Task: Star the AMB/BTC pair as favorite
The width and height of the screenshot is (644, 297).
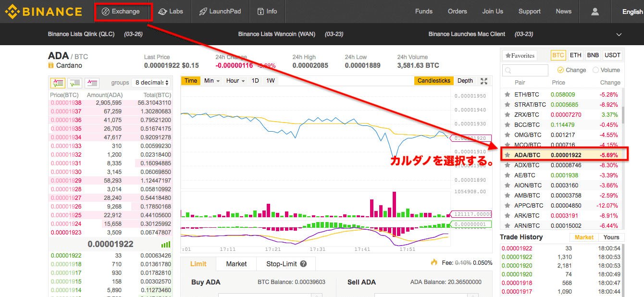Action: click(x=507, y=196)
